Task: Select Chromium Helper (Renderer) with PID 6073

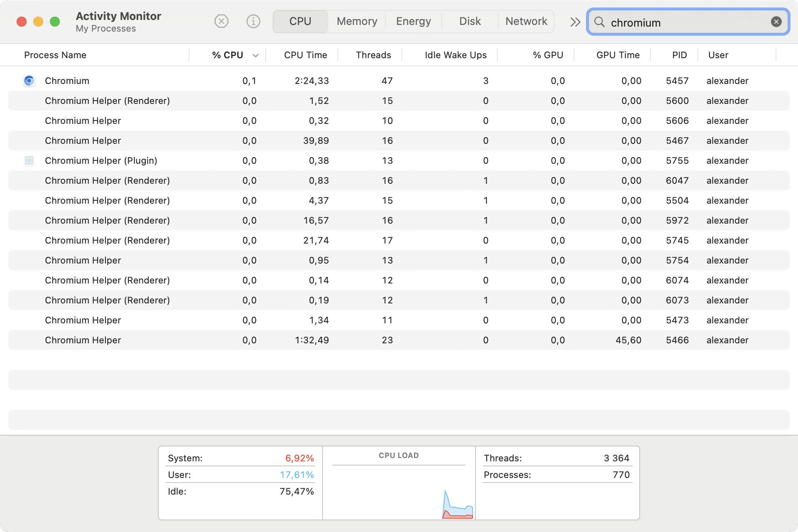Action: pos(399,300)
